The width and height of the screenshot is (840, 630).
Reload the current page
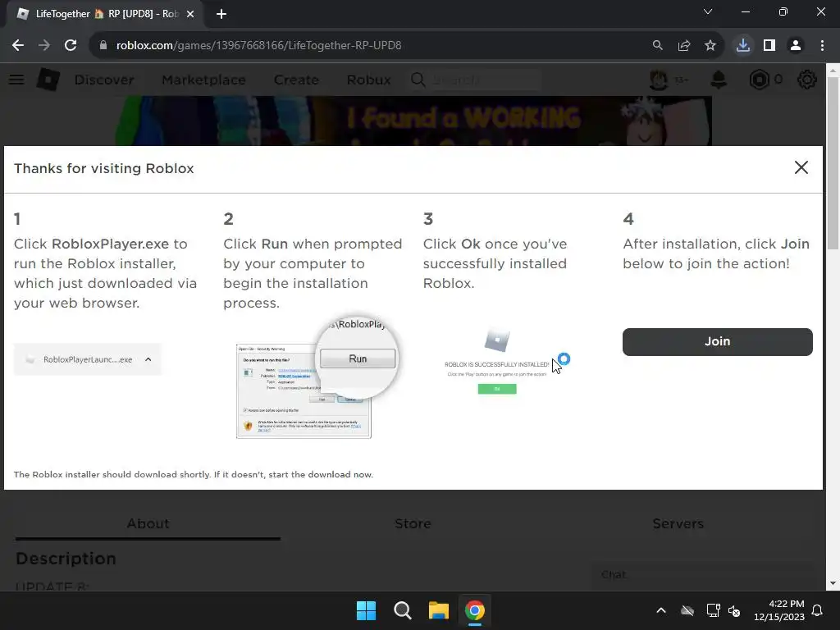[71, 46]
